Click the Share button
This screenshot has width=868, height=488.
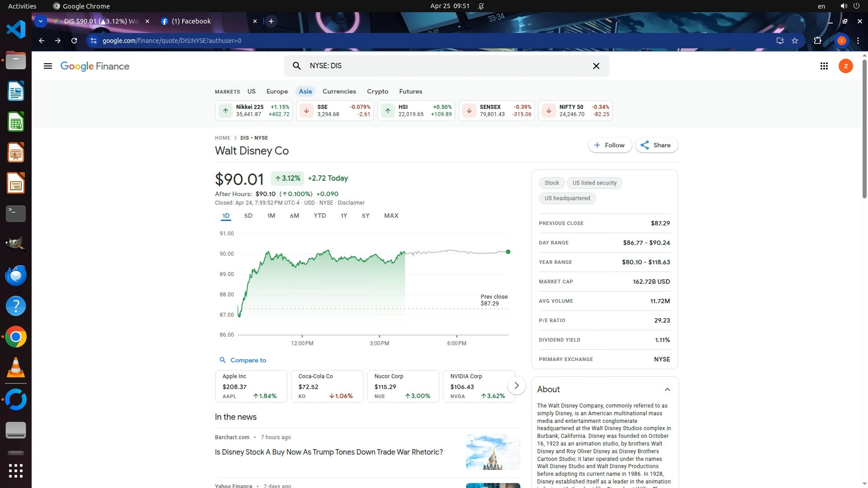[x=656, y=145]
